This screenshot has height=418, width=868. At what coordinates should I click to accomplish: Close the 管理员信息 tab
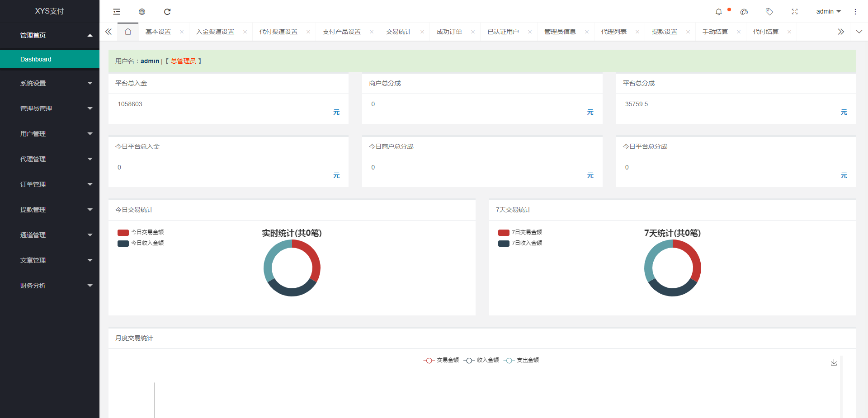(x=587, y=32)
